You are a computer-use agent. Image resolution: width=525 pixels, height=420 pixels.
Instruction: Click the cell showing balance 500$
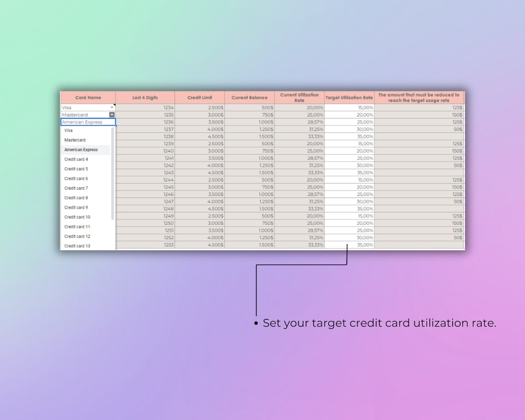click(249, 107)
